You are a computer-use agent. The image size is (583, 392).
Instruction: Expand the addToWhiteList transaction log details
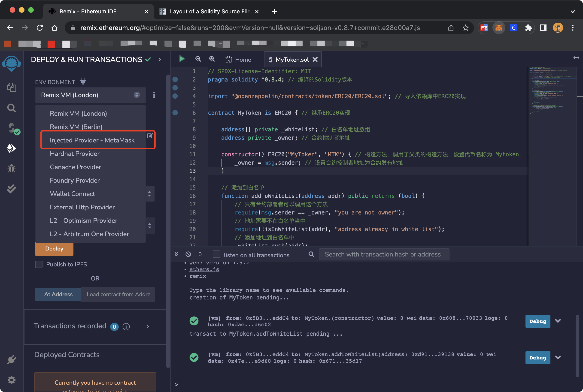click(x=558, y=358)
